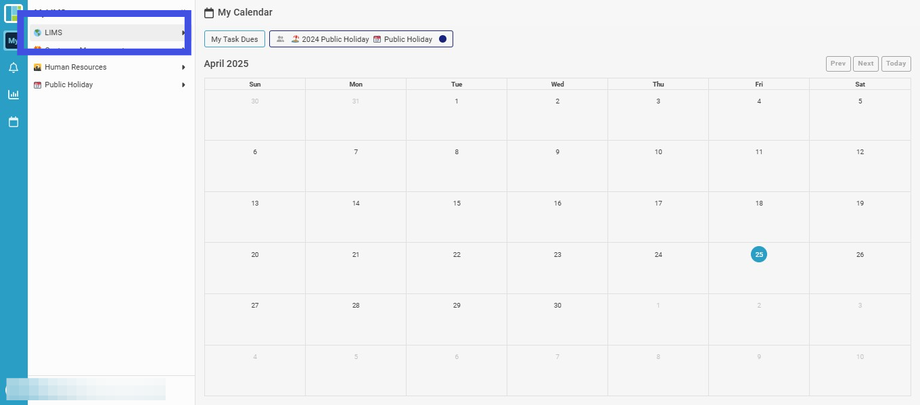The height and width of the screenshot is (405, 920).
Task: Click the people group icon in filter bar
Action: [280, 39]
